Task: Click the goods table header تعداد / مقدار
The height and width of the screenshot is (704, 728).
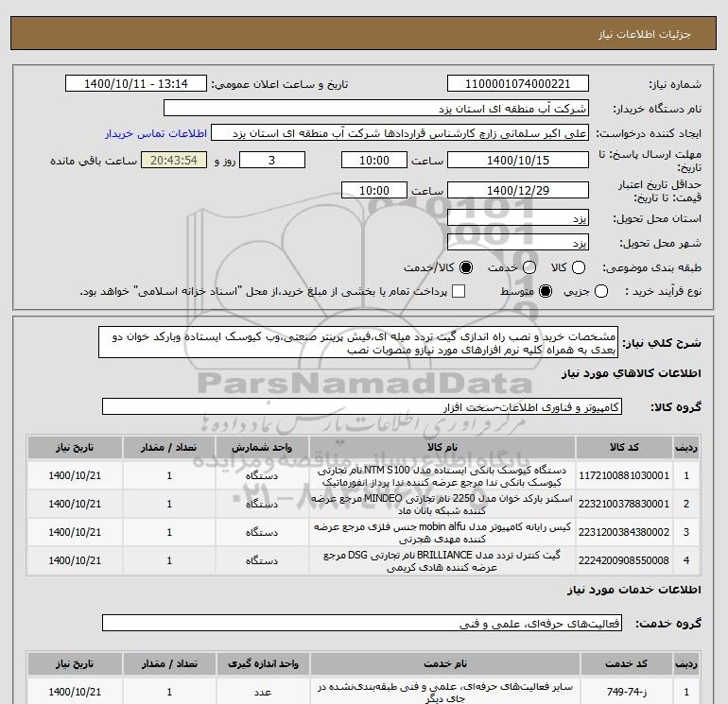Action: click(169, 447)
